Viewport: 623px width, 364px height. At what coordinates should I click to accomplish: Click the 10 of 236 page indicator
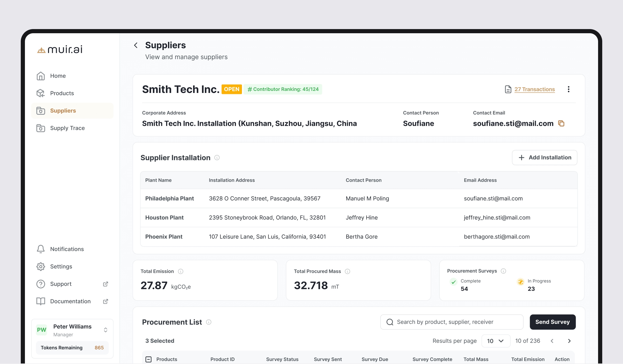528,341
